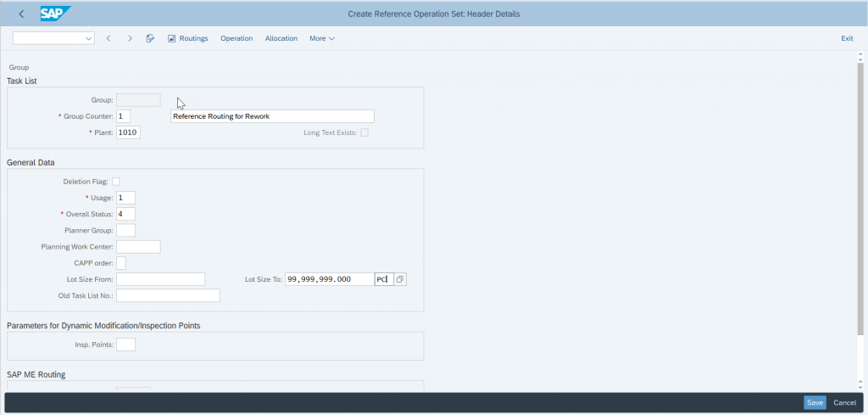This screenshot has width=868, height=415.
Task: Click the Insp. Points field
Action: 125,345
